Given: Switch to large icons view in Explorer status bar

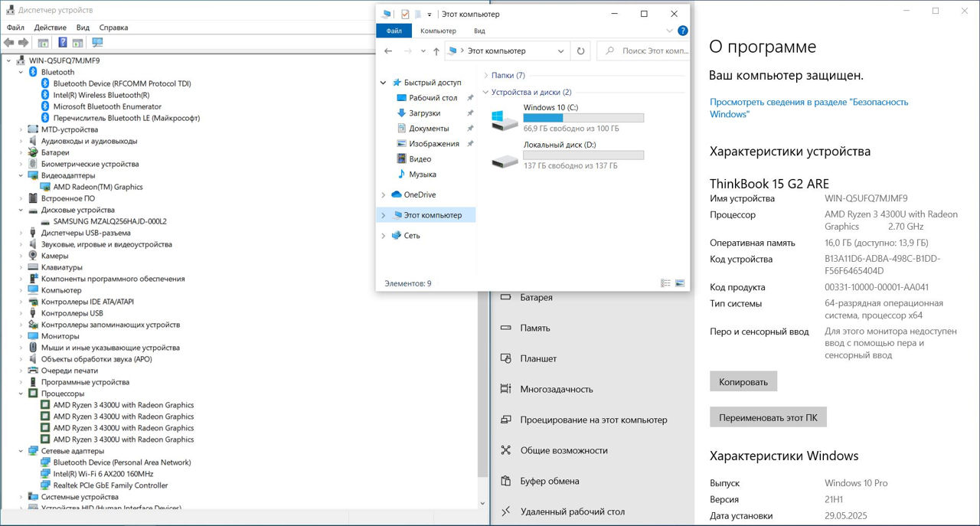Looking at the screenshot, I should coord(679,283).
